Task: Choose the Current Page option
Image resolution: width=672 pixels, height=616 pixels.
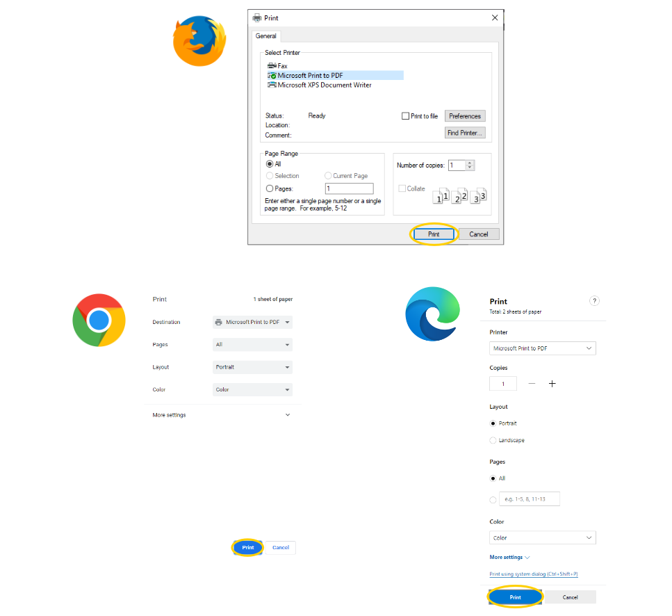Action: coord(328,176)
